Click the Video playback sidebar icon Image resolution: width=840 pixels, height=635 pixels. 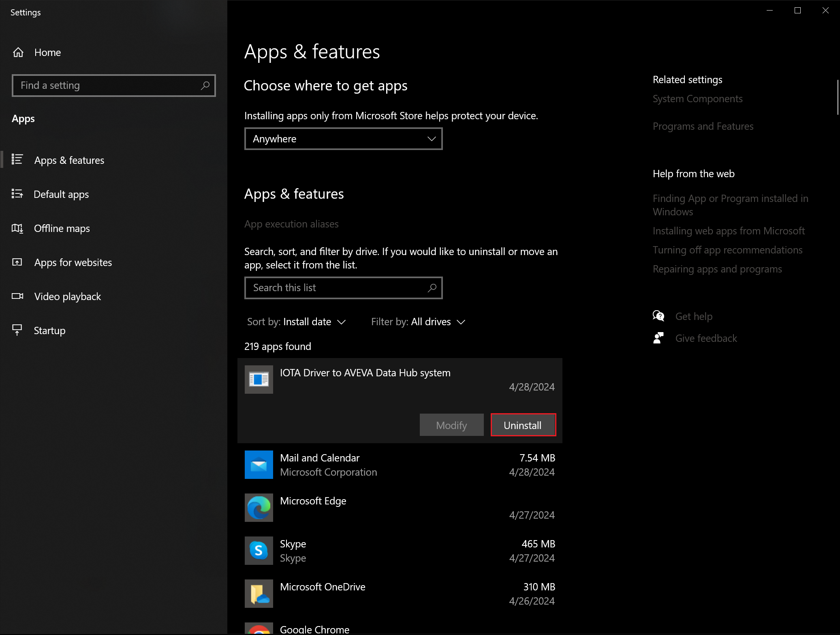click(17, 296)
